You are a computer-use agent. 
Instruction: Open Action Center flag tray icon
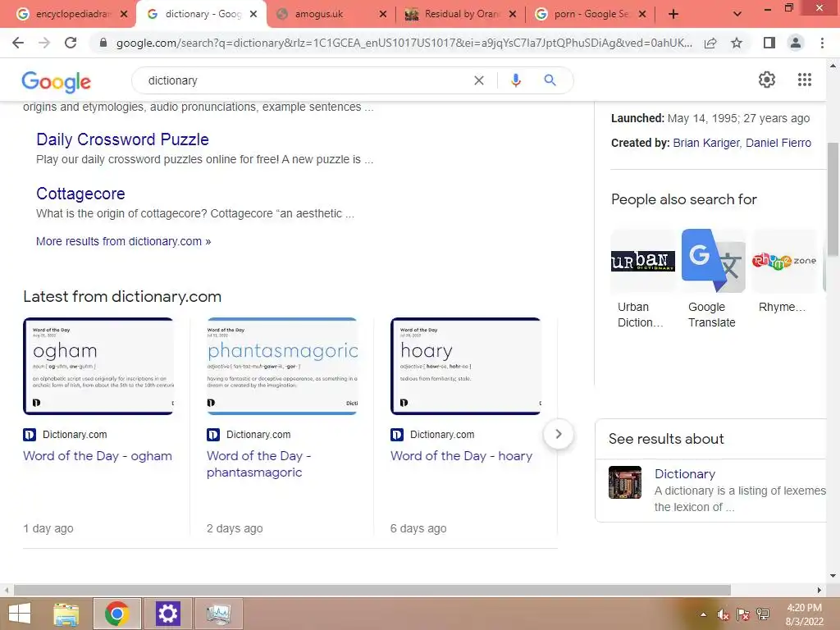pos(743,614)
